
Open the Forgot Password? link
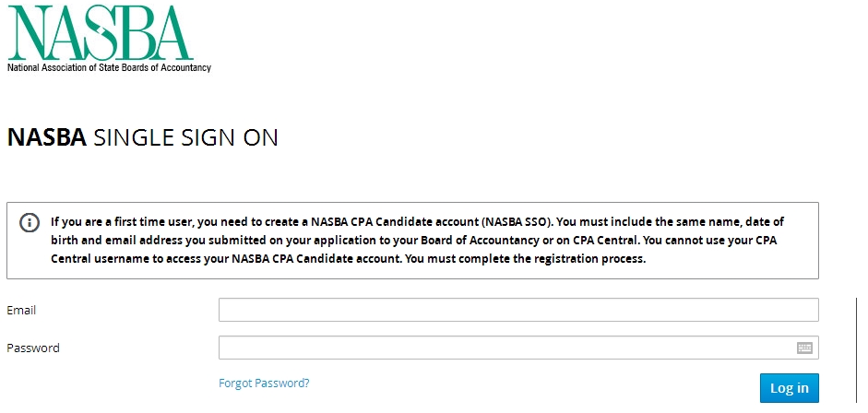pyautogui.click(x=264, y=383)
